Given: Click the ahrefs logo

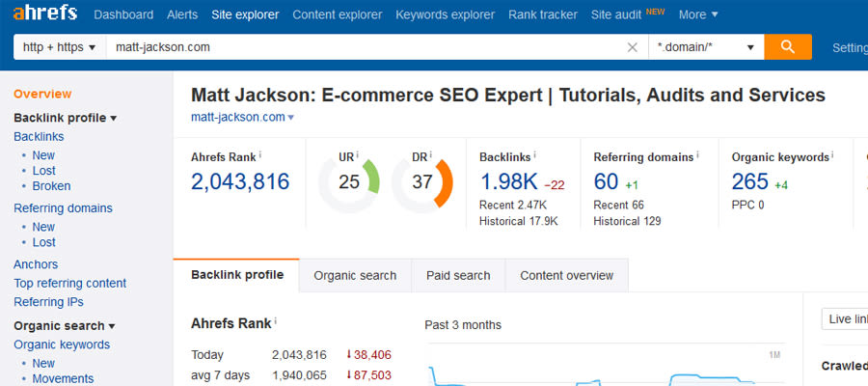Looking at the screenshot, I should click(x=45, y=14).
